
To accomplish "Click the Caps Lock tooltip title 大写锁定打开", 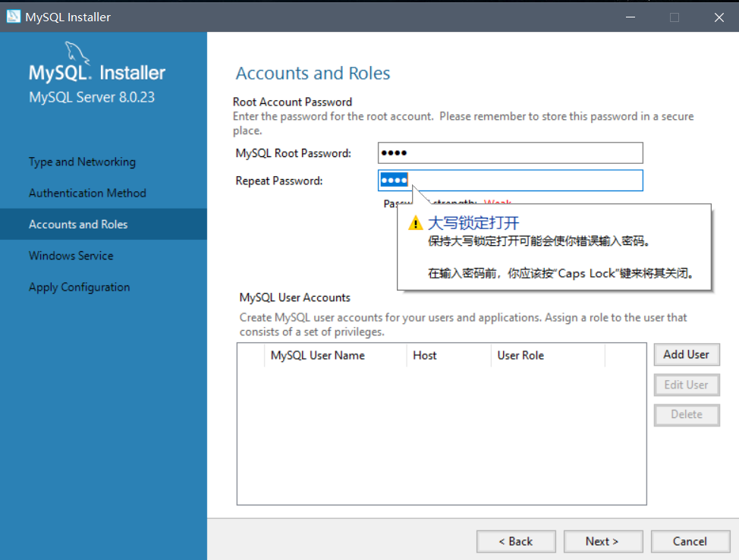I will pos(473,222).
